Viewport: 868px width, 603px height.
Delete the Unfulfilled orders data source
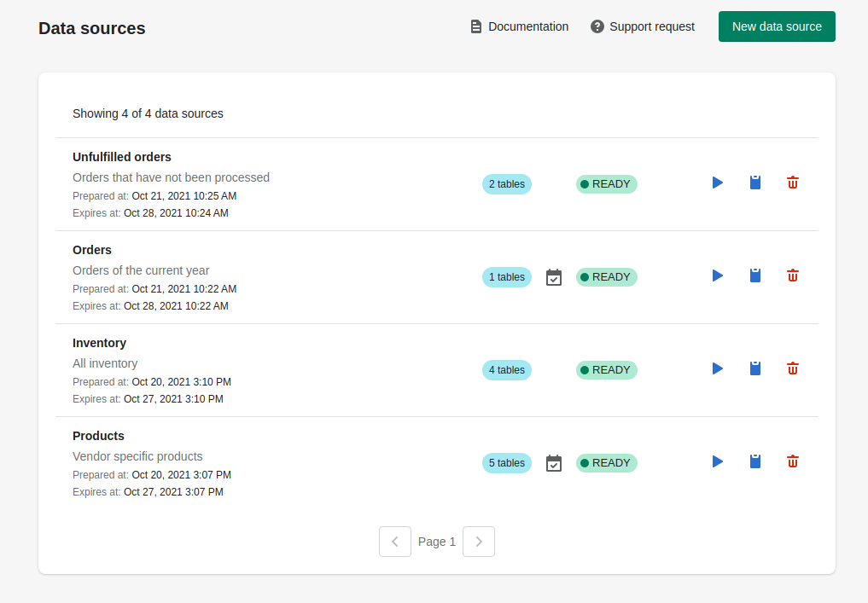(x=792, y=183)
